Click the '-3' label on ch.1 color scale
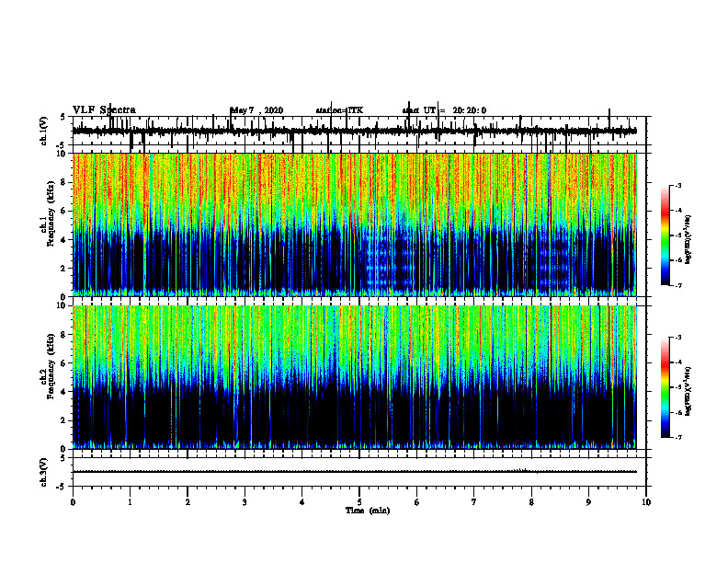 (x=678, y=185)
